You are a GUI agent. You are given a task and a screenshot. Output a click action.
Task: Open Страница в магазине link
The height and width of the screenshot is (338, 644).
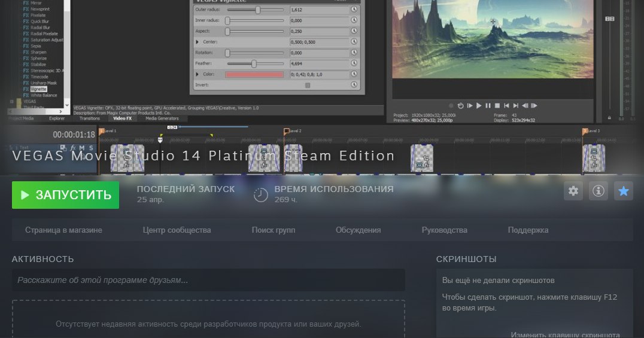(63, 230)
